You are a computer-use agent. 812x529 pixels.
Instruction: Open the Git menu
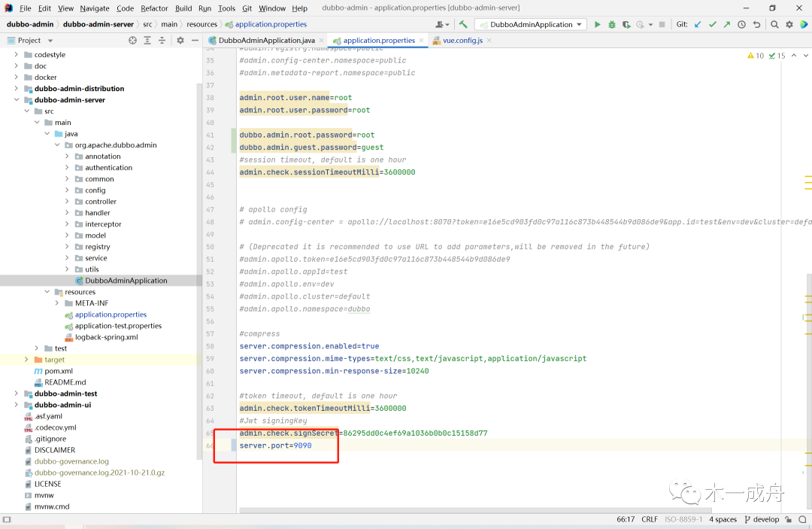tap(247, 8)
